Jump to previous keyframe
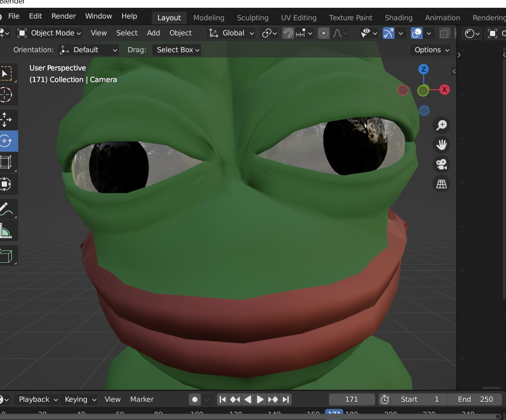506x420 pixels. pyautogui.click(x=235, y=399)
